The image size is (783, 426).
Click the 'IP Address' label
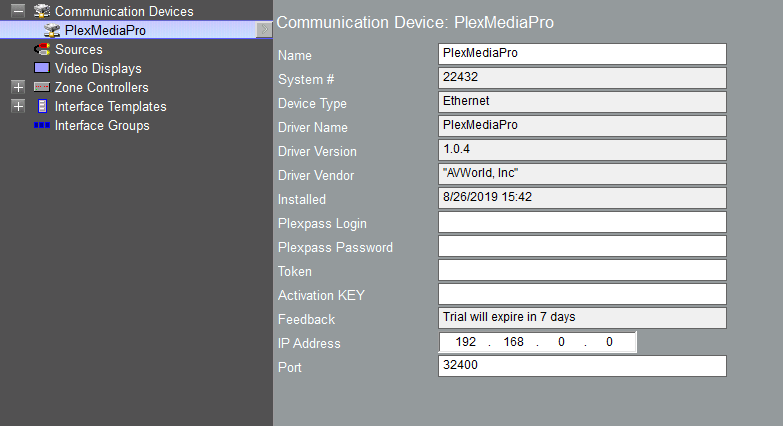click(x=309, y=343)
